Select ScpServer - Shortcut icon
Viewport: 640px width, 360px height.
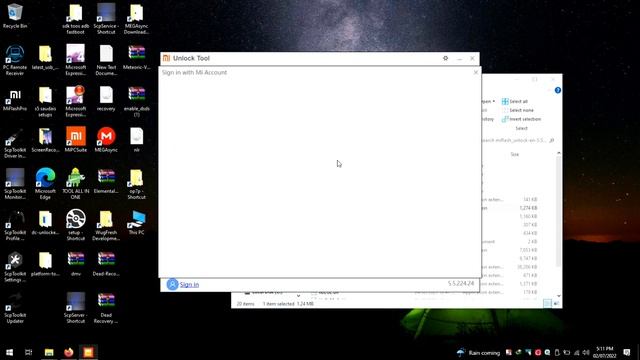76,308
